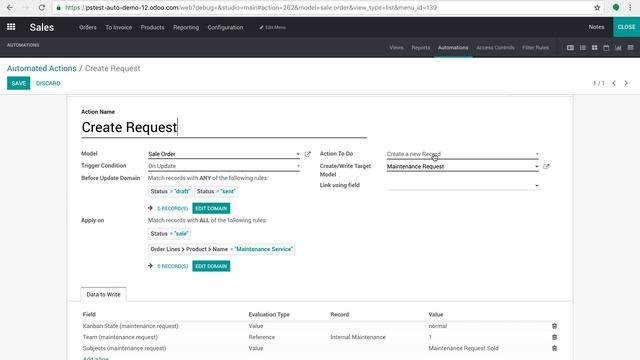640x360 pixels.
Task: Click the Subjects (maintenance.request) field cell
Action: (x=124, y=348)
